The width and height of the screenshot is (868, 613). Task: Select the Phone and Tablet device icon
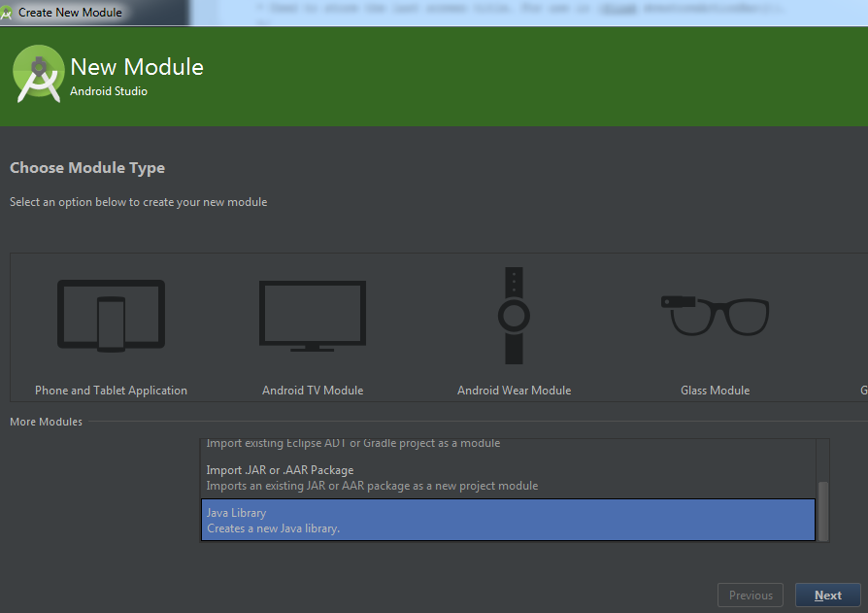tap(111, 316)
